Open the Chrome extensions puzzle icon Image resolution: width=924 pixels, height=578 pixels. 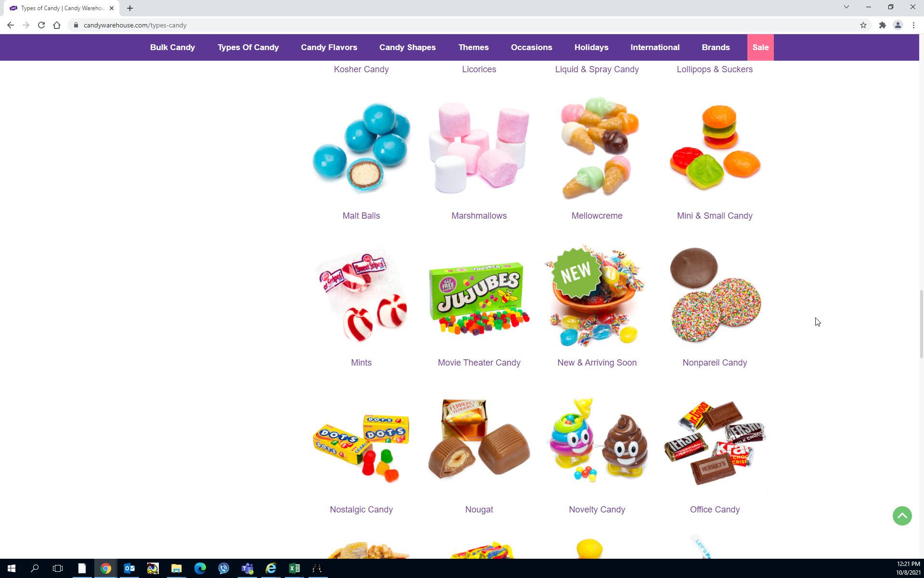click(882, 25)
